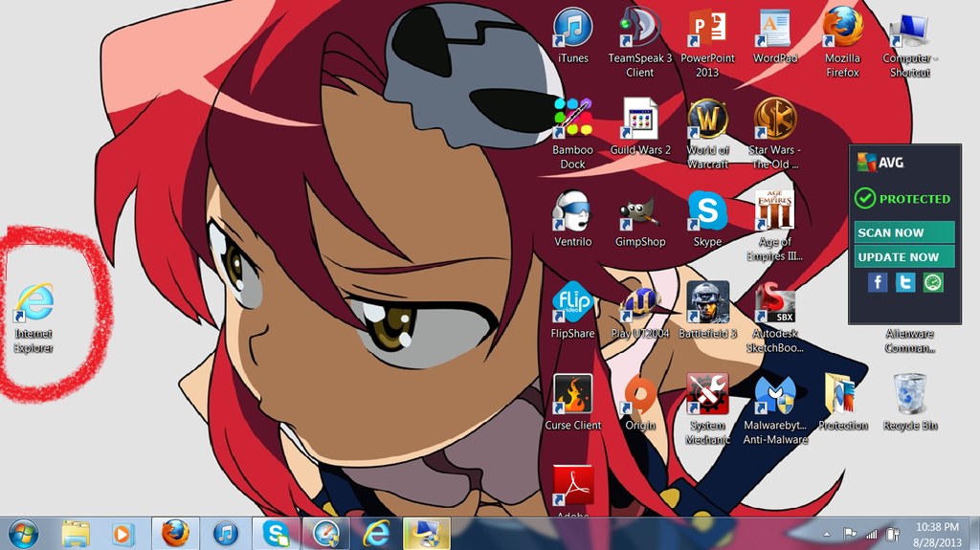
Task: Click SCAN NOW in AVG gadget
Action: (904, 231)
